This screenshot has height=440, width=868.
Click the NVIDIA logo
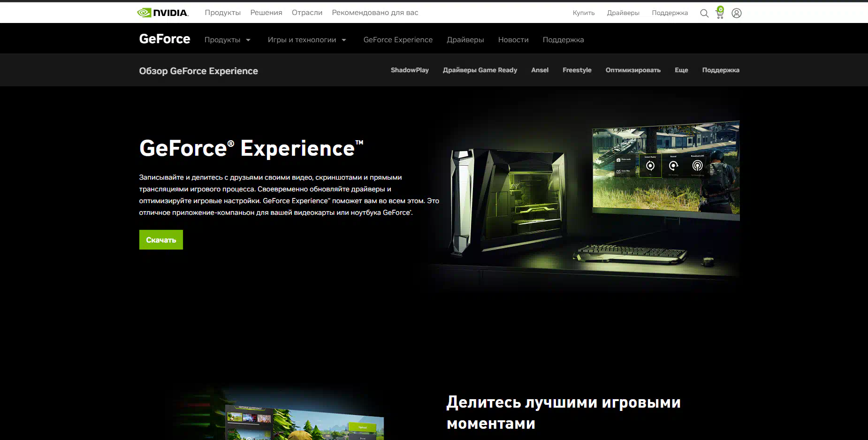click(163, 13)
